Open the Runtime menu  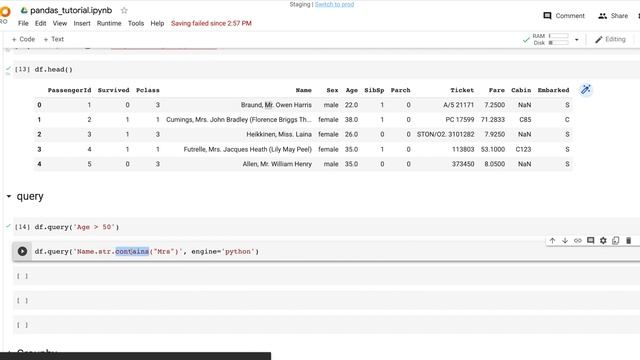(109, 23)
